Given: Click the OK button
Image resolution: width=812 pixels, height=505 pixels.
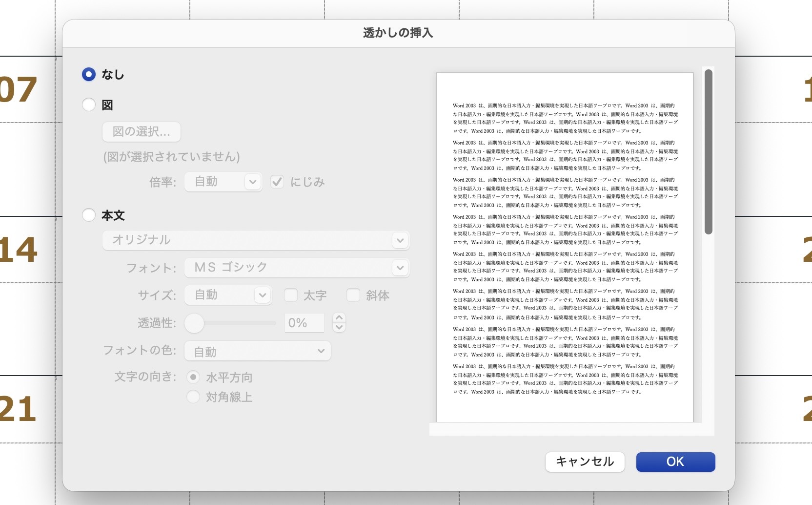Looking at the screenshot, I should pyautogui.click(x=676, y=462).
